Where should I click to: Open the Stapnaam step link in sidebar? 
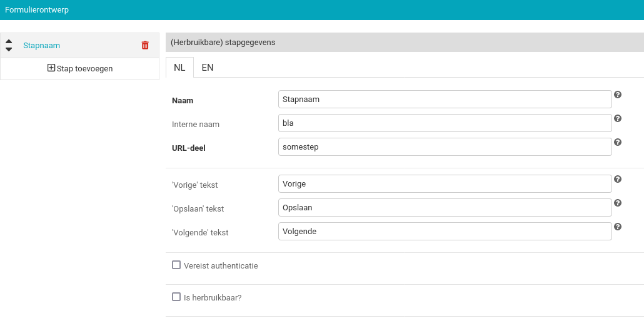point(41,45)
